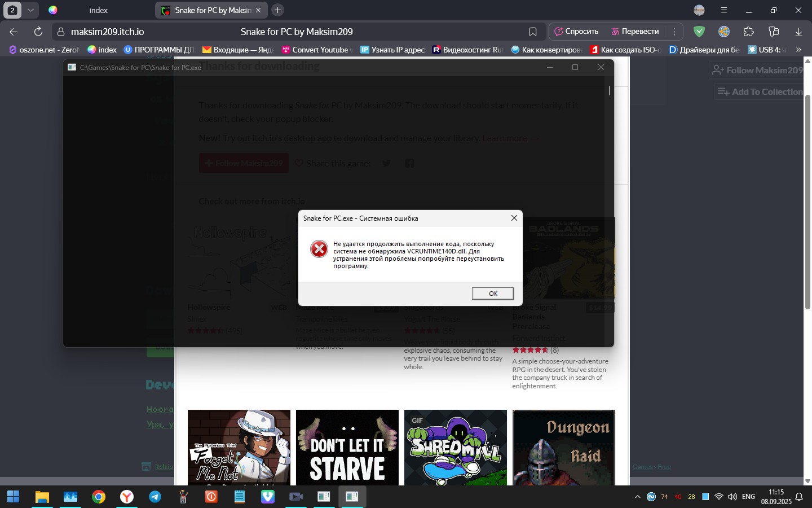Click the lock icon in the address bar
Image resolution: width=812 pixels, height=508 pixels.
tap(61, 32)
